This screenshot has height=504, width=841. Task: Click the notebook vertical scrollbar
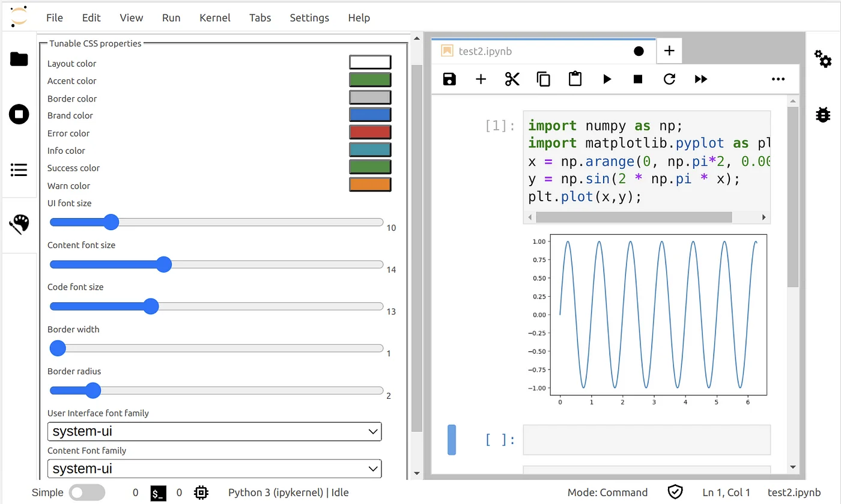tap(793, 197)
